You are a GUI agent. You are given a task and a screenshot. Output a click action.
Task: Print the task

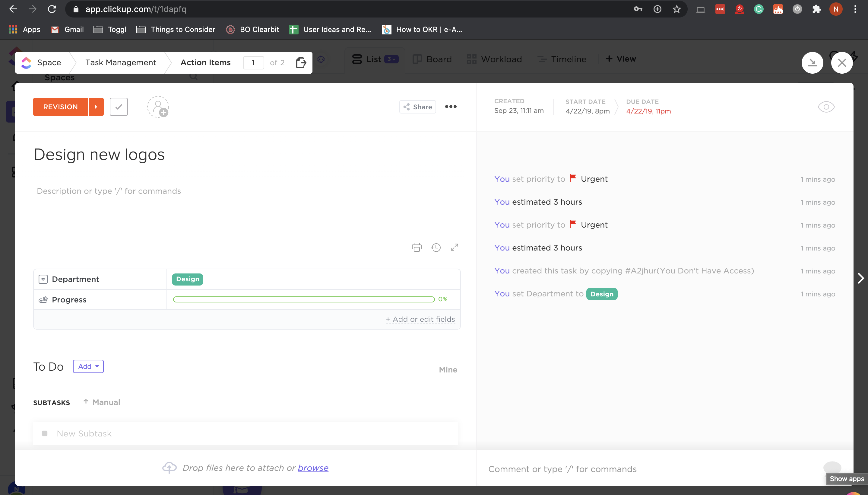click(417, 247)
